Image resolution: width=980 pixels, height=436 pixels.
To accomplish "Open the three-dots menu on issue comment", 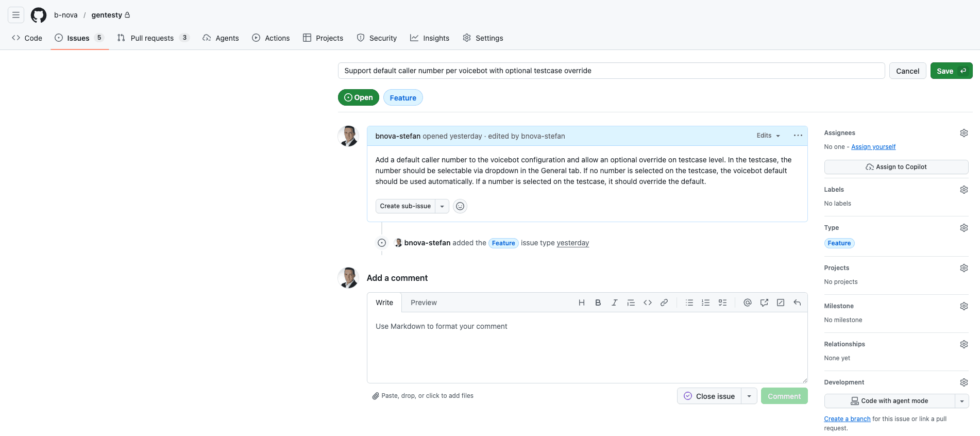I will tap(798, 136).
